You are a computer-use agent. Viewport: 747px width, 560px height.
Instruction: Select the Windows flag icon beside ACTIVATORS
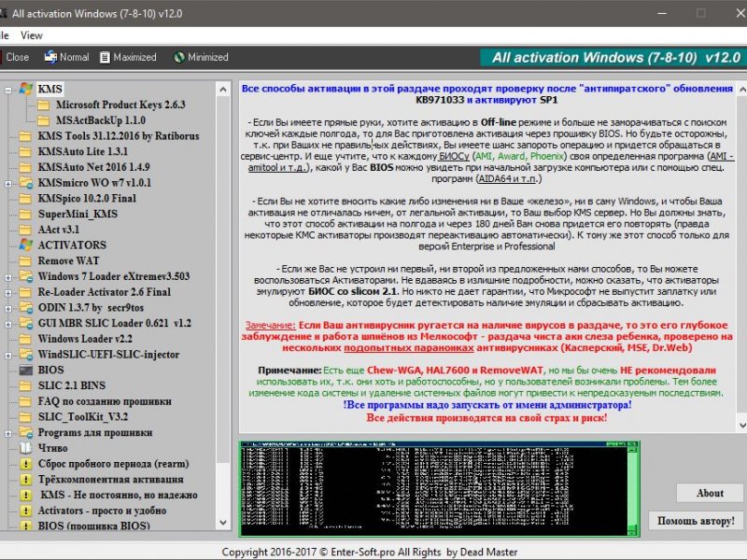click(x=26, y=245)
